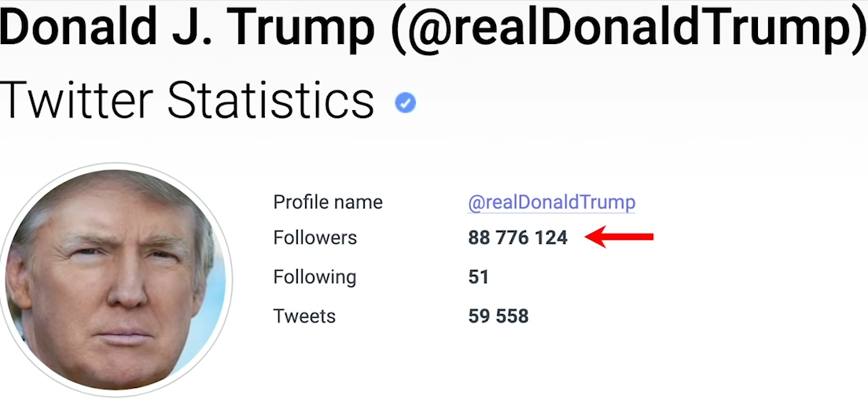Screen dimensions: 868x402
Task: Click the digits 124 in followers number
Action: pos(551,238)
